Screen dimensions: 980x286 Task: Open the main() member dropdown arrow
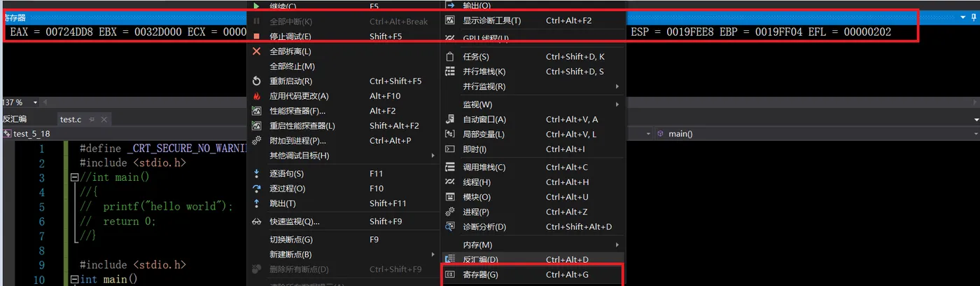(976, 133)
